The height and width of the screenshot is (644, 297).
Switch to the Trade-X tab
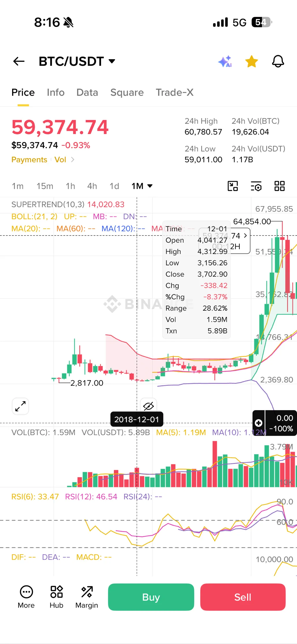click(x=175, y=92)
